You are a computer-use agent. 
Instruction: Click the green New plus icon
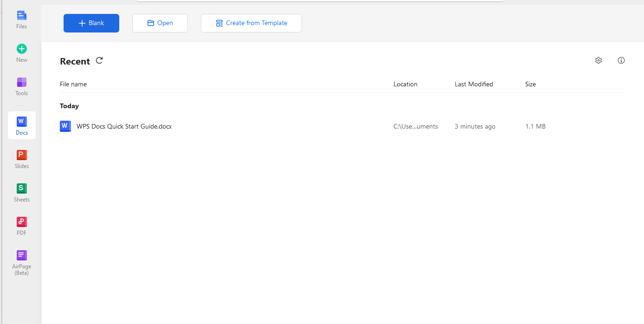coord(22,49)
